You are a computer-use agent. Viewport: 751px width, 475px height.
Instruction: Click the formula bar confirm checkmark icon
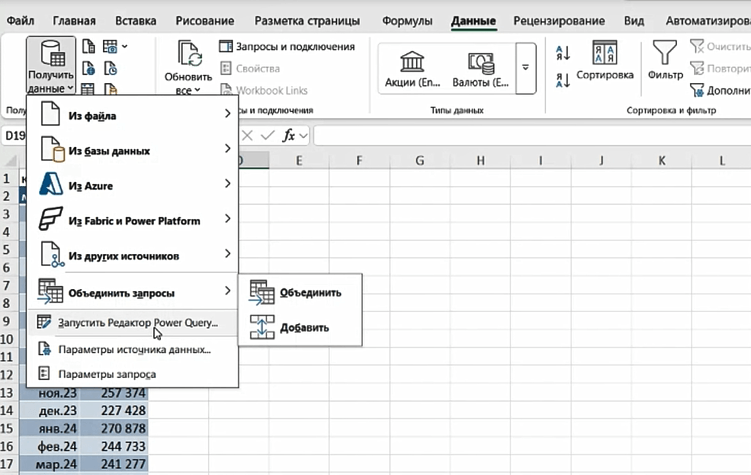click(x=268, y=136)
